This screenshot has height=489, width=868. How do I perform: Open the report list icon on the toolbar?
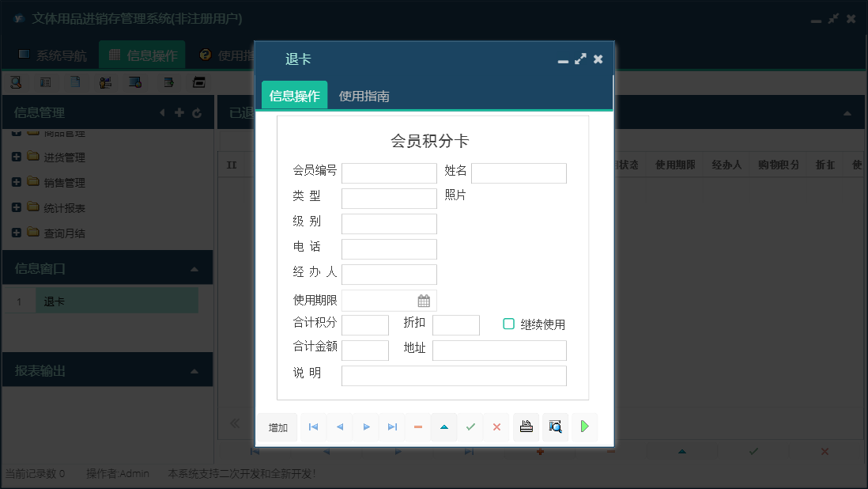(46, 81)
